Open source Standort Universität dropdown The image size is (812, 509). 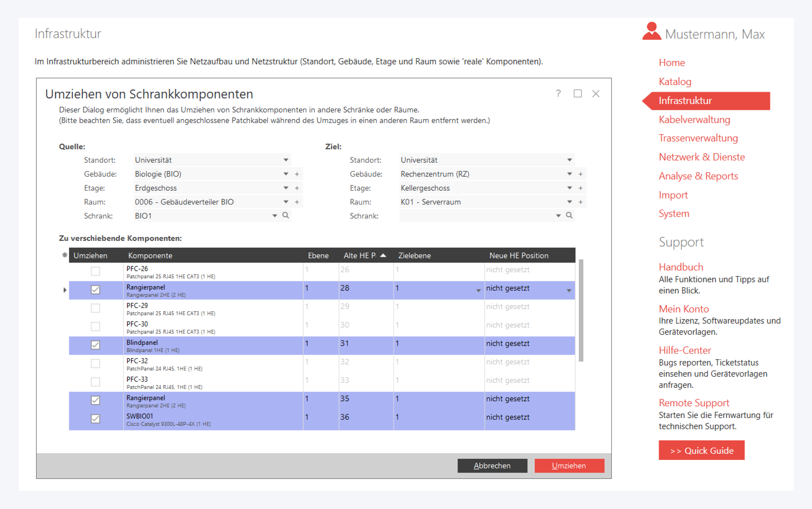click(x=286, y=160)
